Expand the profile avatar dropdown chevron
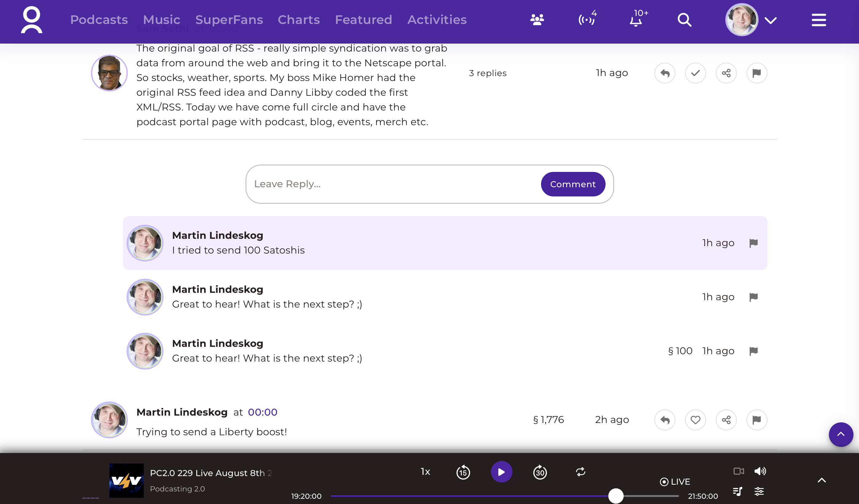859x504 pixels. pyautogui.click(x=771, y=21)
